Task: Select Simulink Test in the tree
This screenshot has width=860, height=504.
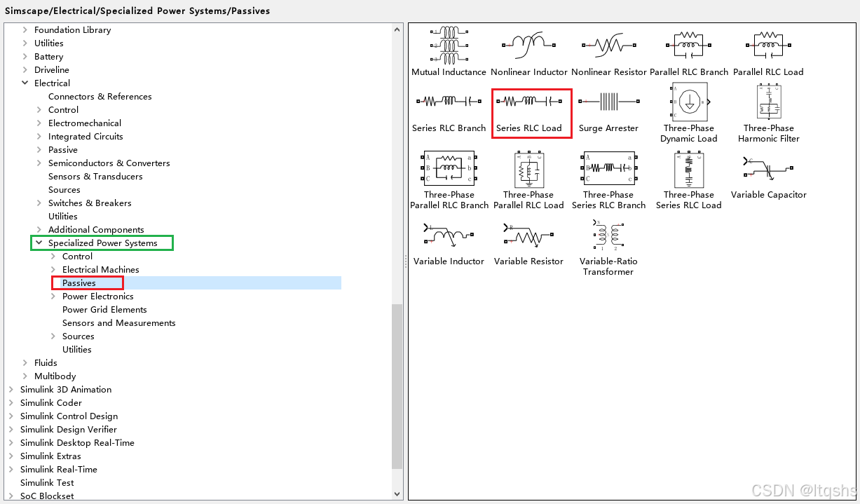Action: click(x=47, y=483)
